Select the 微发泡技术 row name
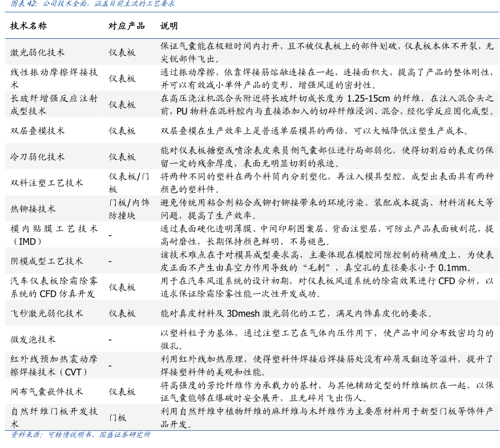The height and width of the screenshot is (448, 500). tap(33, 340)
